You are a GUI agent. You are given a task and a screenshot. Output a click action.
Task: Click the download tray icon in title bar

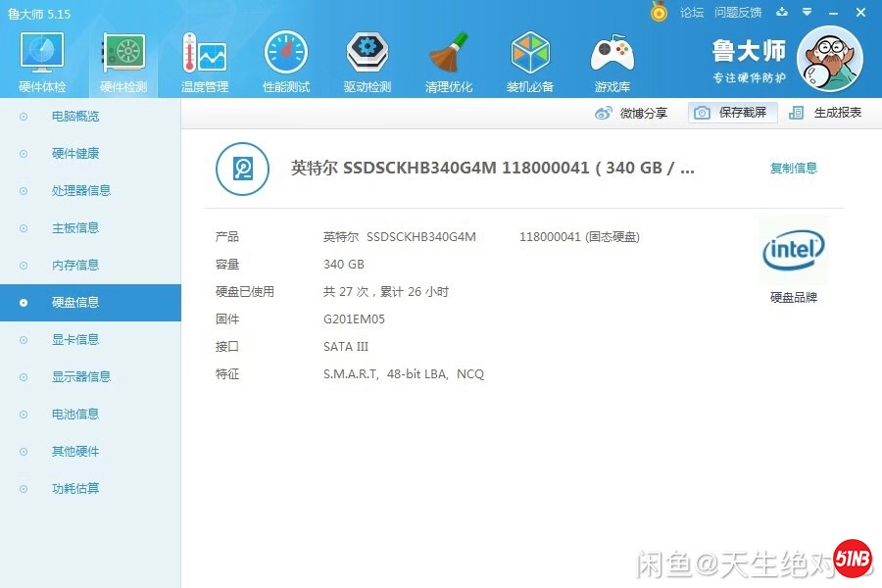782,13
